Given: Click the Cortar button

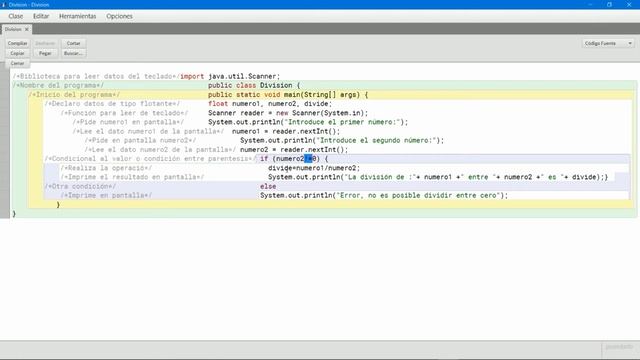Looking at the screenshot, I should click(x=73, y=43).
